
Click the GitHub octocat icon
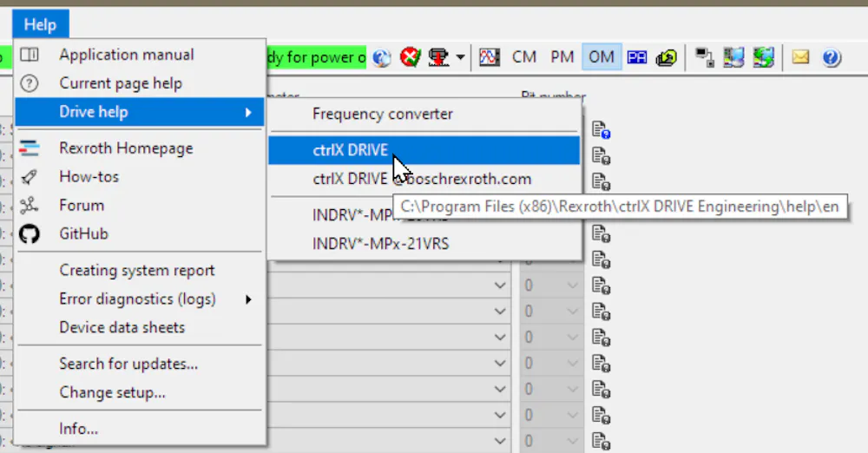tap(30, 233)
